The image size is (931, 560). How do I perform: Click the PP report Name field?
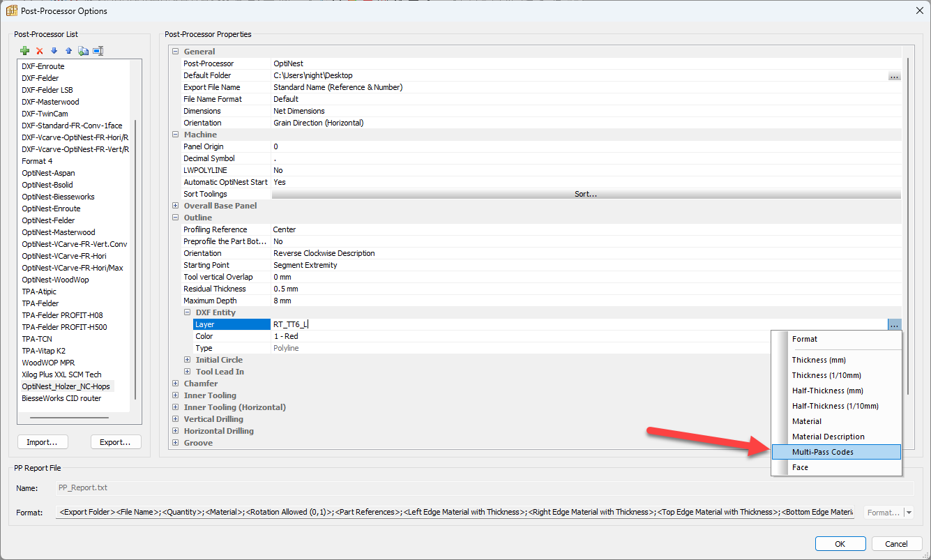click(x=484, y=488)
